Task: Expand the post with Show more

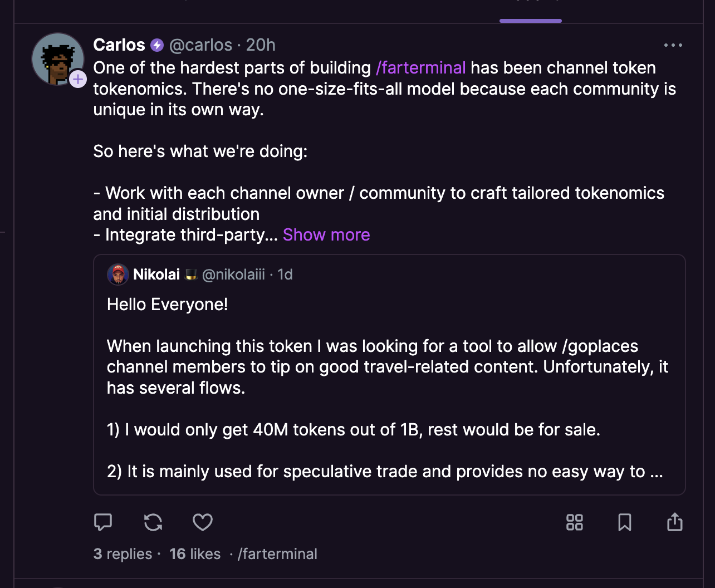Action: [x=326, y=235]
